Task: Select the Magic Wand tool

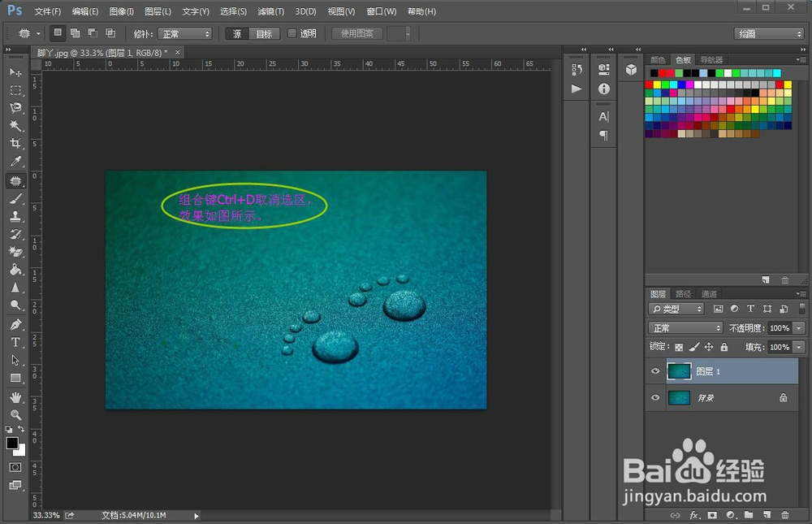Action: pos(15,125)
